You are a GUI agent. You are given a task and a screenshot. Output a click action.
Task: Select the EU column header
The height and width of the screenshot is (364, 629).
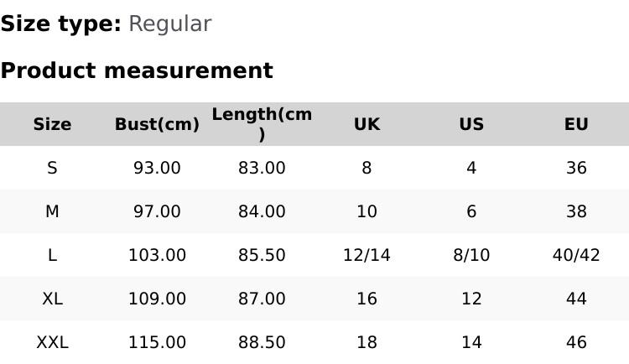[x=576, y=124]
